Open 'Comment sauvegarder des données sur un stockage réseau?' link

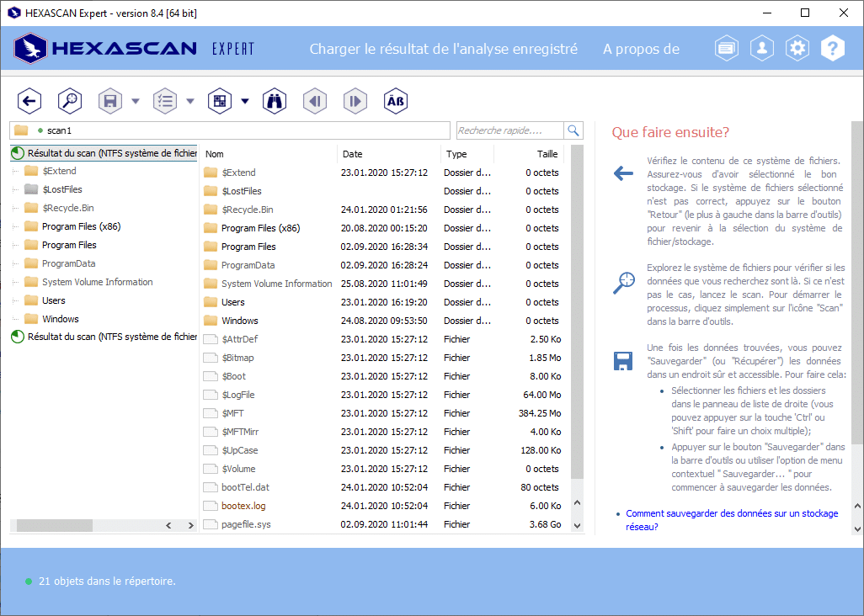tap(732, 520)
